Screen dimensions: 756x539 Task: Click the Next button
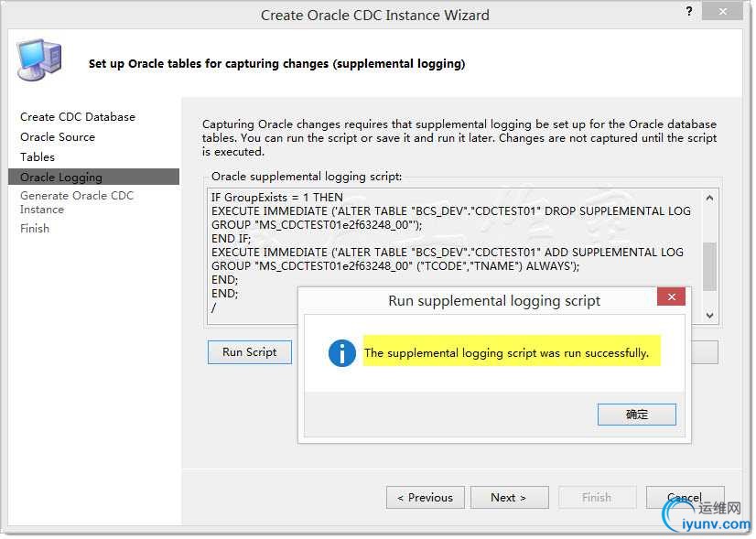pyautogui.click(x=509, y=498)
